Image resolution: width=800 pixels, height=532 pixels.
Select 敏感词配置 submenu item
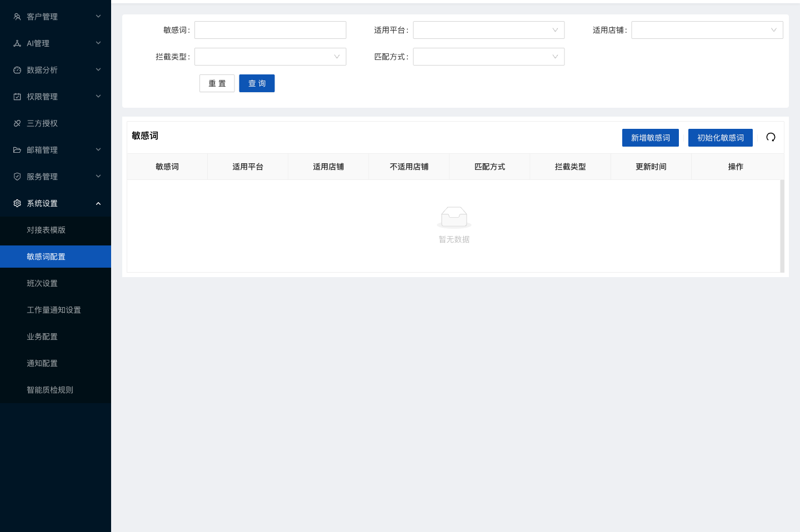(56, 257)
